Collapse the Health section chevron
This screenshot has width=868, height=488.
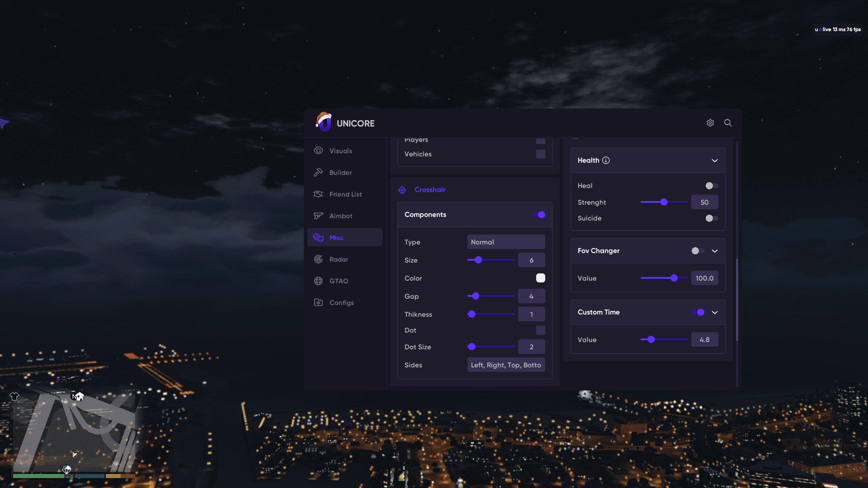coord(714,160)
